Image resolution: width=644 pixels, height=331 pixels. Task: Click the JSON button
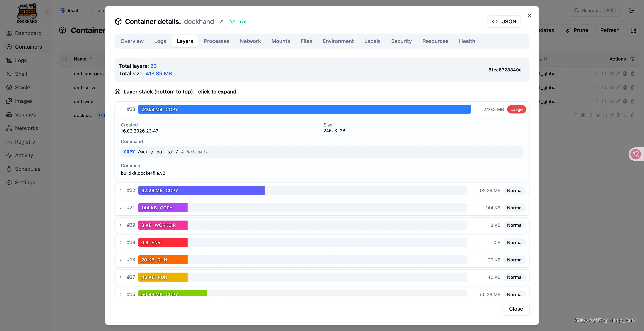(504, 21)
